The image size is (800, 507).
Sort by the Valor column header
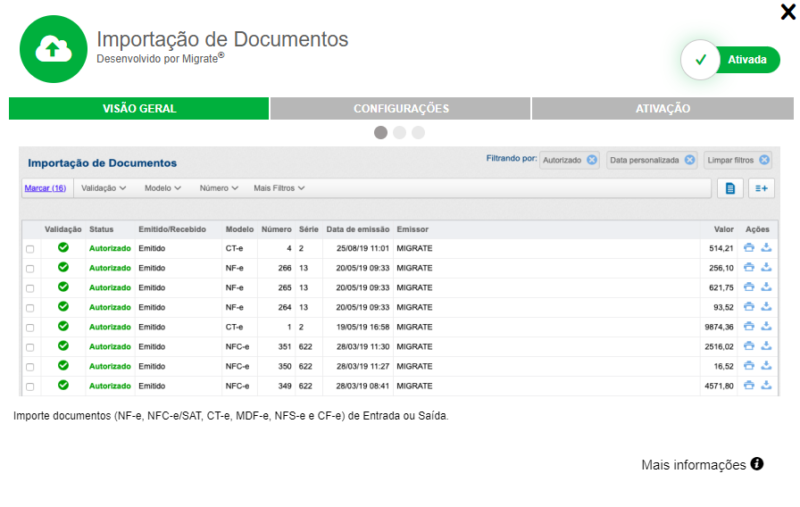click(x=723, y=230)
